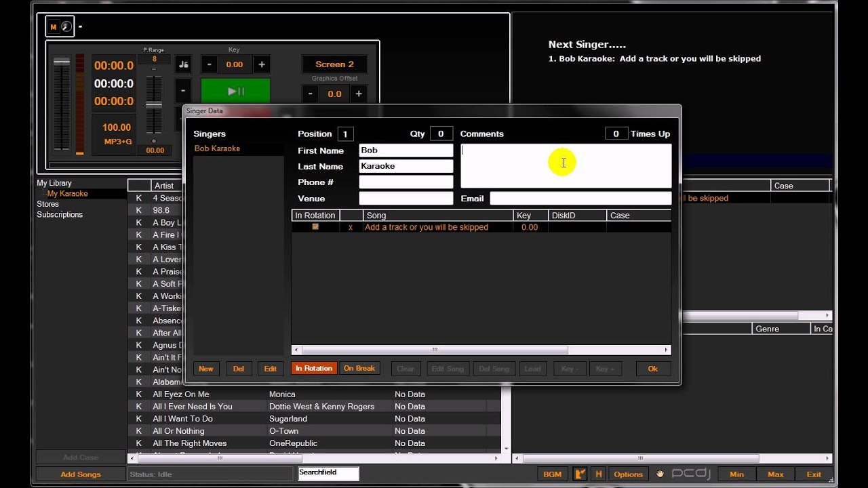Click the Qty value box
The height and width of the screenshot is (488, 868).
click(441, 134)
